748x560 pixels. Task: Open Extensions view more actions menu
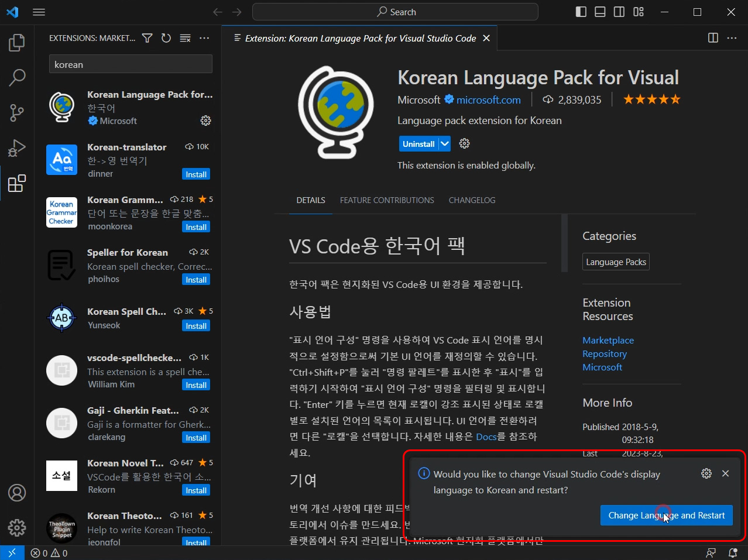point(204,38)
